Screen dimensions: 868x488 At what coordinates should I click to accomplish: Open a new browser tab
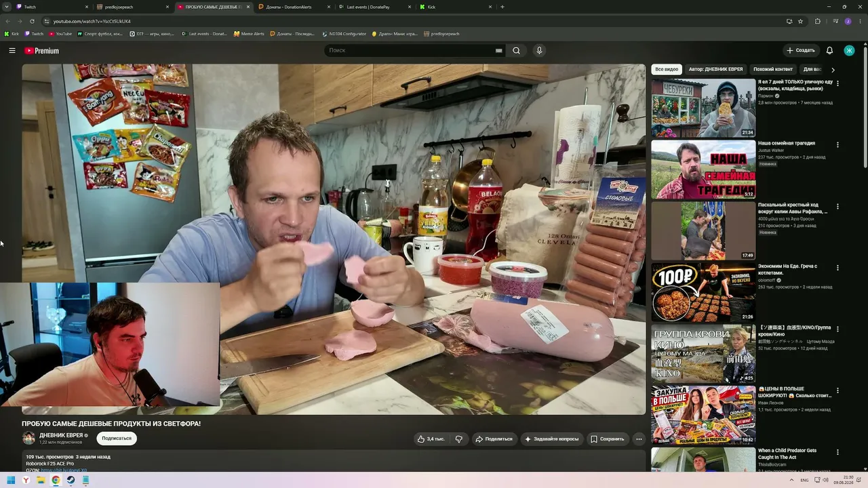point(502,7)
